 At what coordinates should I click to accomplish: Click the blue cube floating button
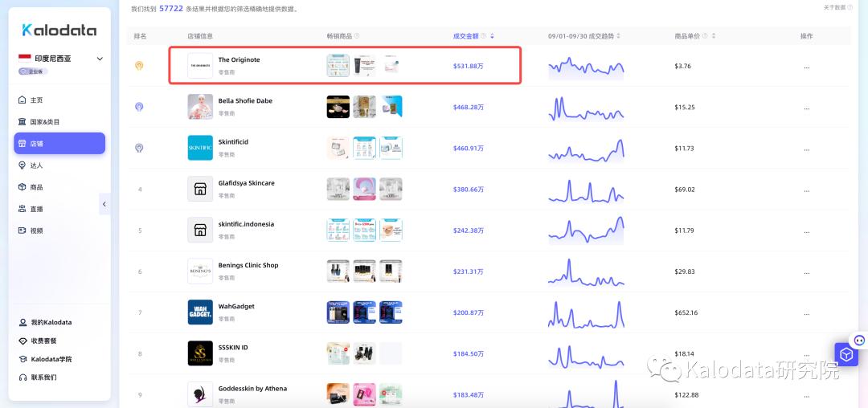[x=845, y=354]
